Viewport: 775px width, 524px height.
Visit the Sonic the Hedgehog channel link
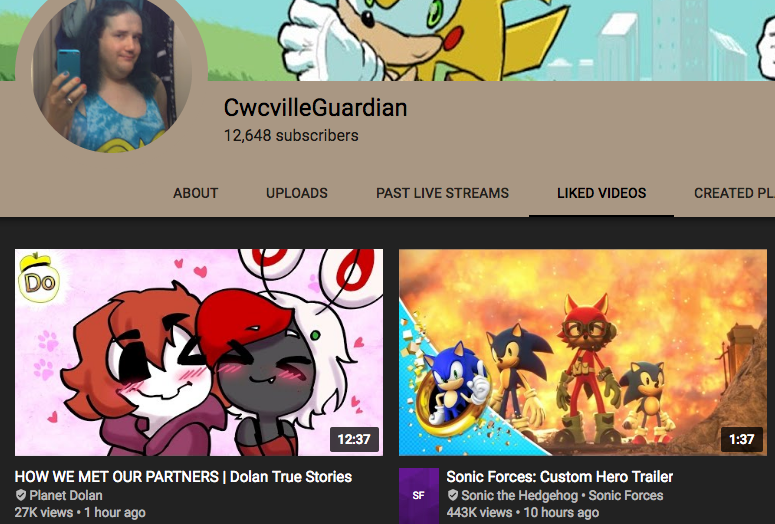point(519,495)
